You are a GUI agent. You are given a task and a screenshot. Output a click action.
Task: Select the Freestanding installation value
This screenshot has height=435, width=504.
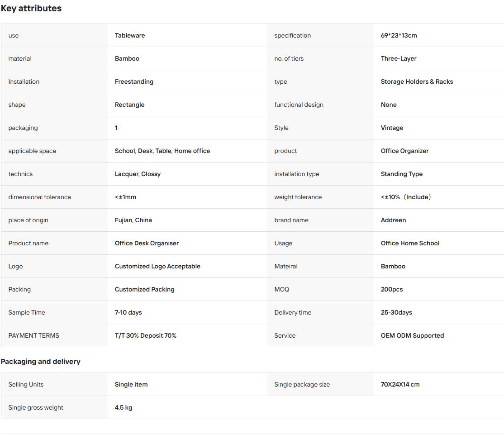tap(134, 81)
